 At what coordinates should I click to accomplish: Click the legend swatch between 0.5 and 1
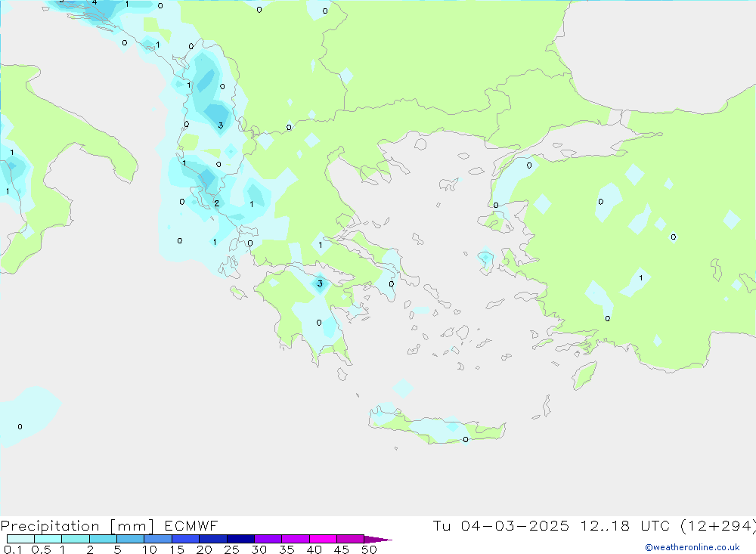click(48, 539)
